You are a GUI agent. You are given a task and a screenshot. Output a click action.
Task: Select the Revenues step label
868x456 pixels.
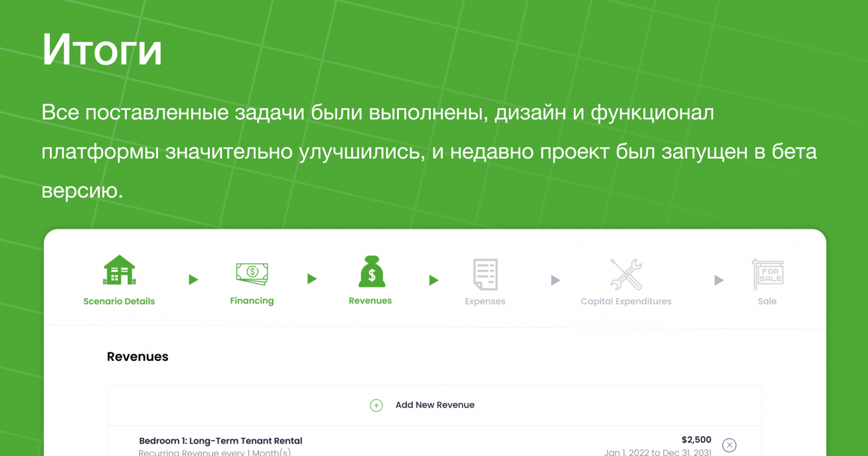pyautogui.click(x=371, y=301)
